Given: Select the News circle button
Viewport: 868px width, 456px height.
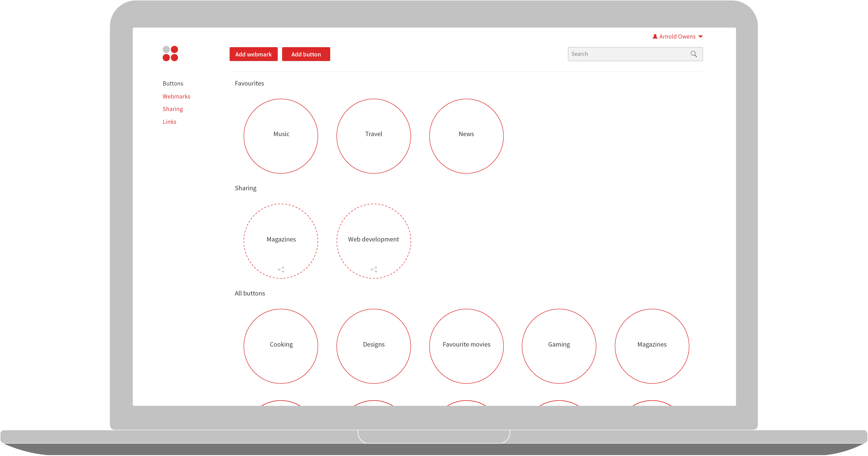Looking at the screenshot, I should tap(466, 136).
